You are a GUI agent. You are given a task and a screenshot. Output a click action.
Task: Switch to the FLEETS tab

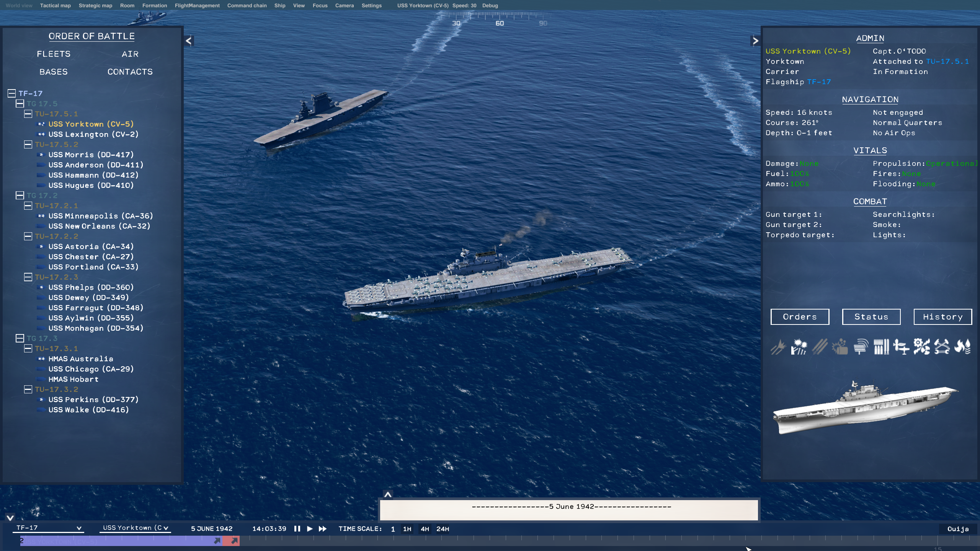point(54,54)
